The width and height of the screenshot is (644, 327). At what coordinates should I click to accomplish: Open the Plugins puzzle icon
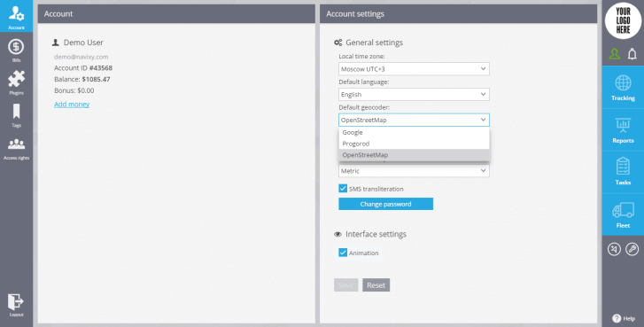click(x=16, y=79)
